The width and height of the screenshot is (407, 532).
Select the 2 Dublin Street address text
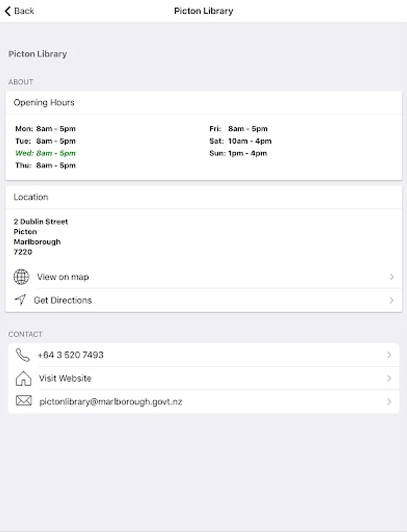tap(41, 222)
